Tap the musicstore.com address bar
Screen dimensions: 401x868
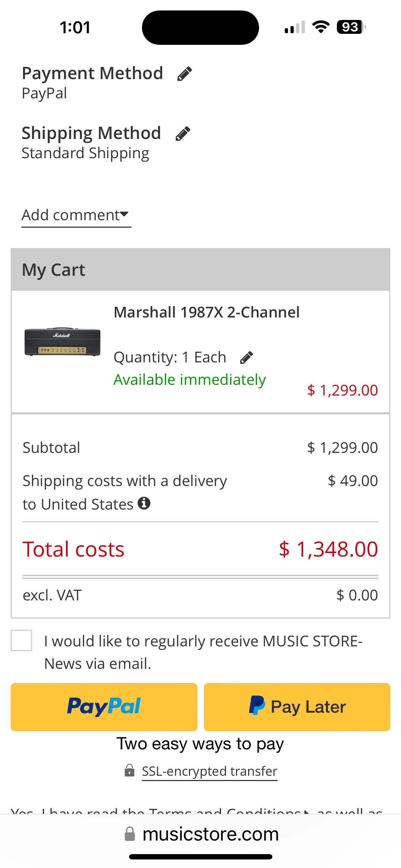(210, 834)
